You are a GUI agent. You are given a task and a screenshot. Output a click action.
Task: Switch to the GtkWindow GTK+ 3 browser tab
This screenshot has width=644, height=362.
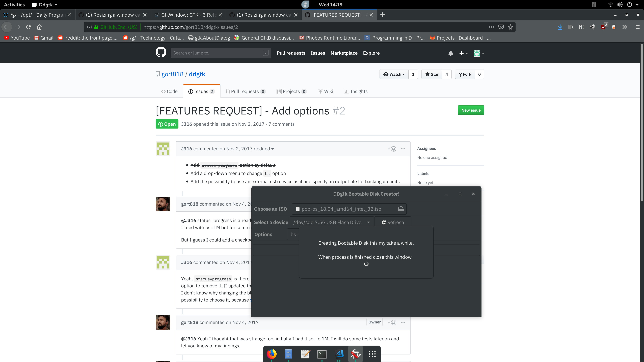[188, 15]
